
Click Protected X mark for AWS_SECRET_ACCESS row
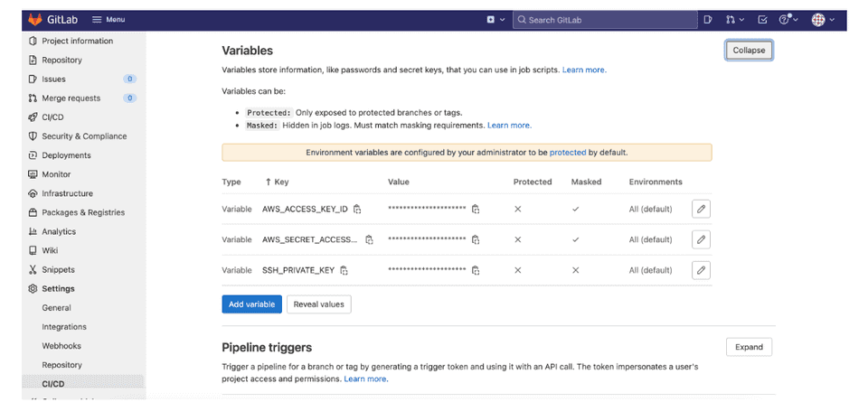tap(517, 240)
